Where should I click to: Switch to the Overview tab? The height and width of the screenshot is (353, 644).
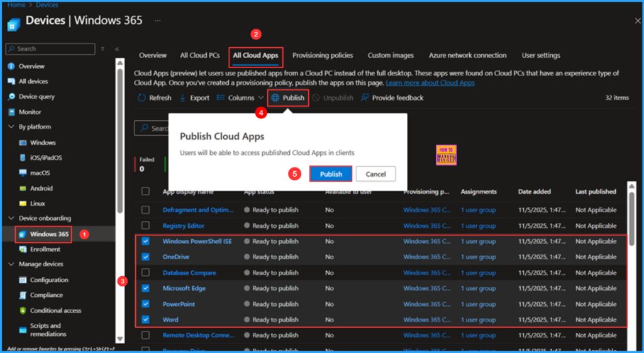point(153,55)
